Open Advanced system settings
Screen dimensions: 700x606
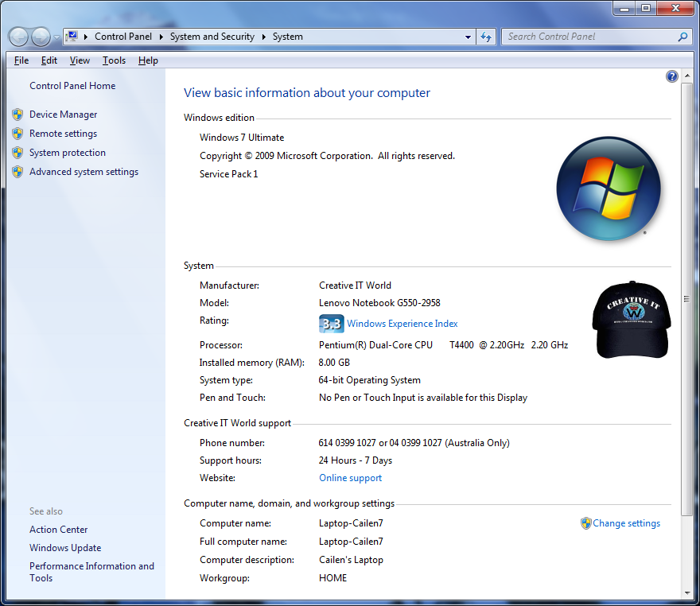(84, 172)
